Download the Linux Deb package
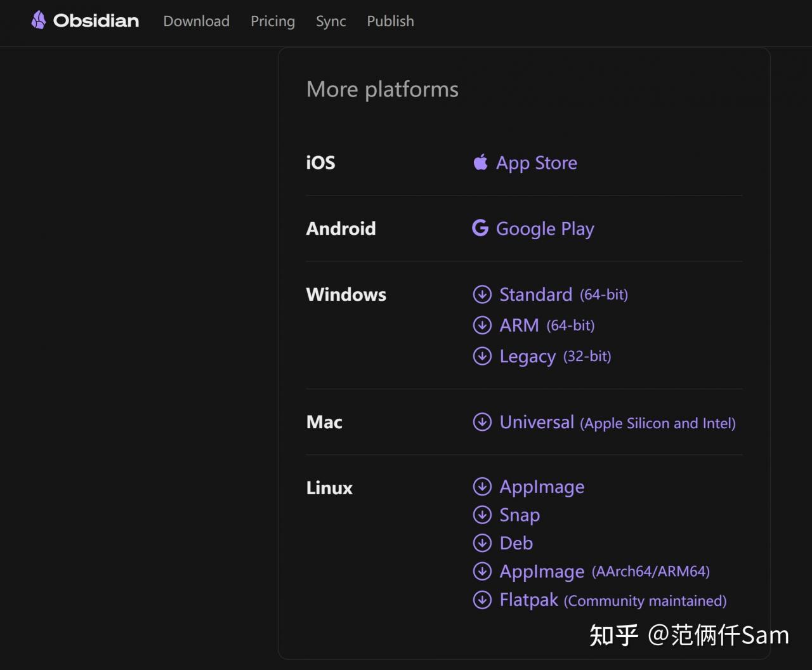The image size is (812, 670). pyautogui.click(x=516, y=543)
